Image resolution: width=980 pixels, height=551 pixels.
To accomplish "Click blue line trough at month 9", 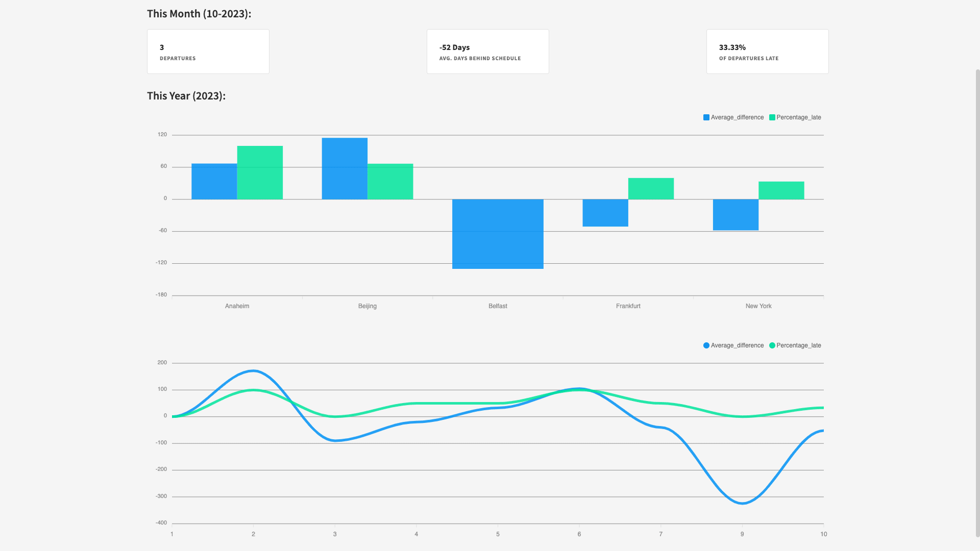I will point(743,504).
